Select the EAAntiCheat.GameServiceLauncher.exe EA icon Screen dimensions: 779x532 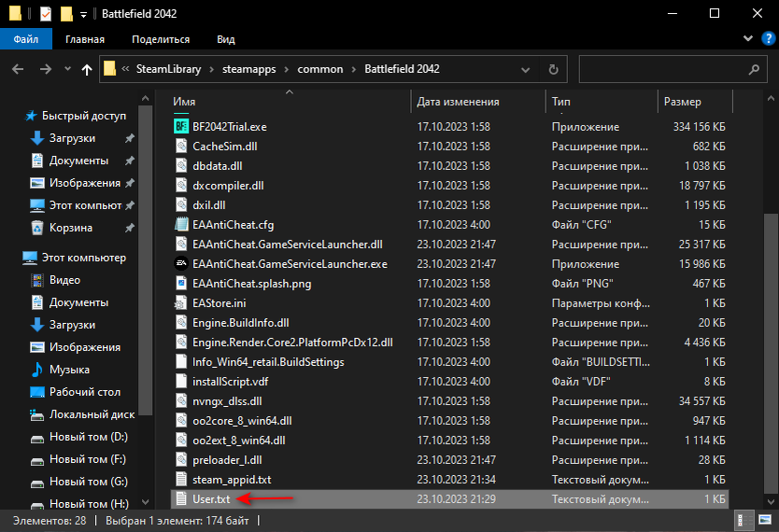click(181, 263)
